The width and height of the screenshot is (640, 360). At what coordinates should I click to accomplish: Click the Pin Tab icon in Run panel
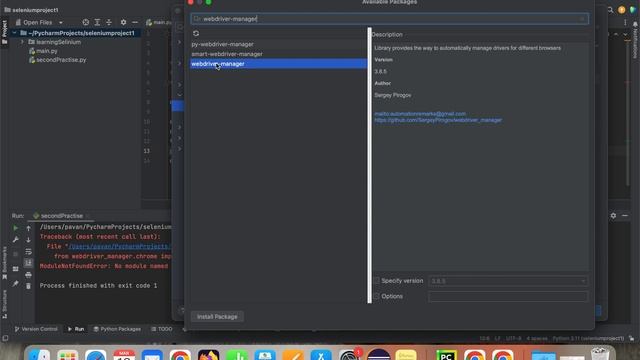(x=16, y=283)
